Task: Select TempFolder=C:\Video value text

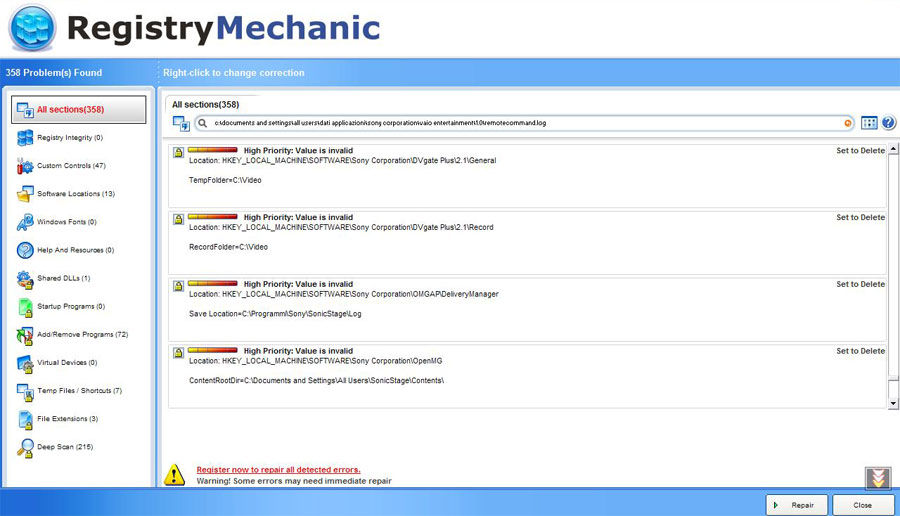Action: point(225,180)
